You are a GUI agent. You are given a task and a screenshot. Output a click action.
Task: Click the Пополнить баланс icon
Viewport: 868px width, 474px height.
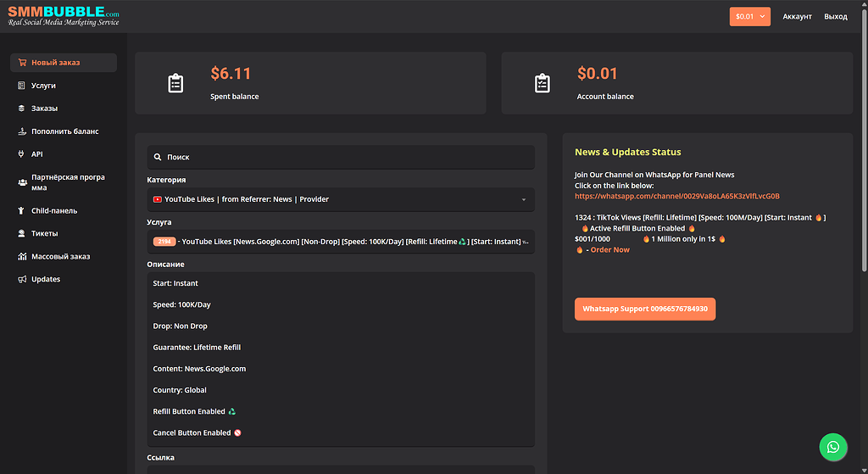22,131
